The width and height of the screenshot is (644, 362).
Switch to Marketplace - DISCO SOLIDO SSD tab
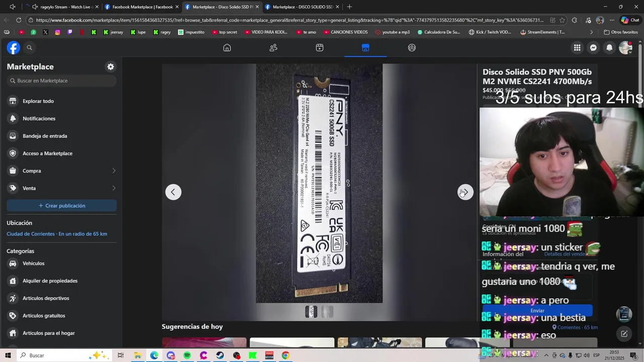[302, 7]
